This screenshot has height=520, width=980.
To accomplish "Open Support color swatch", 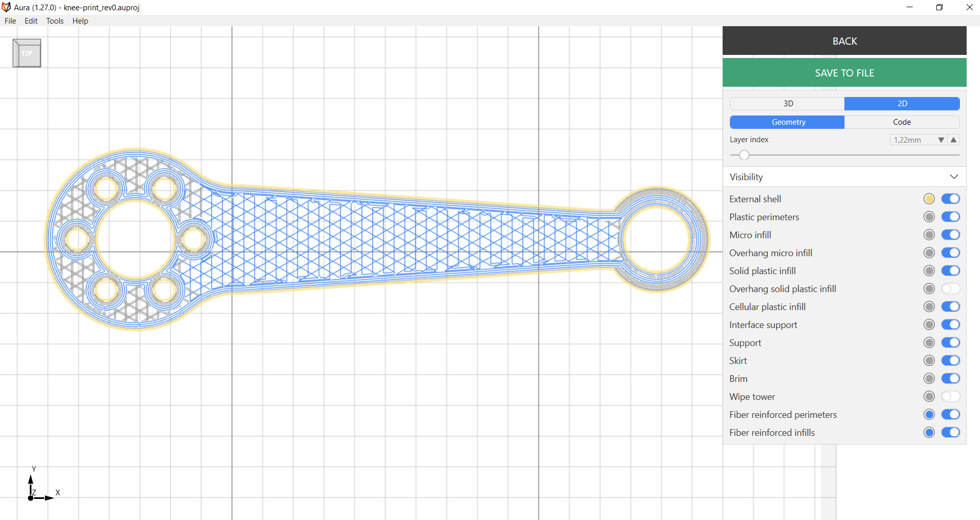I will [x=929, y=342].
